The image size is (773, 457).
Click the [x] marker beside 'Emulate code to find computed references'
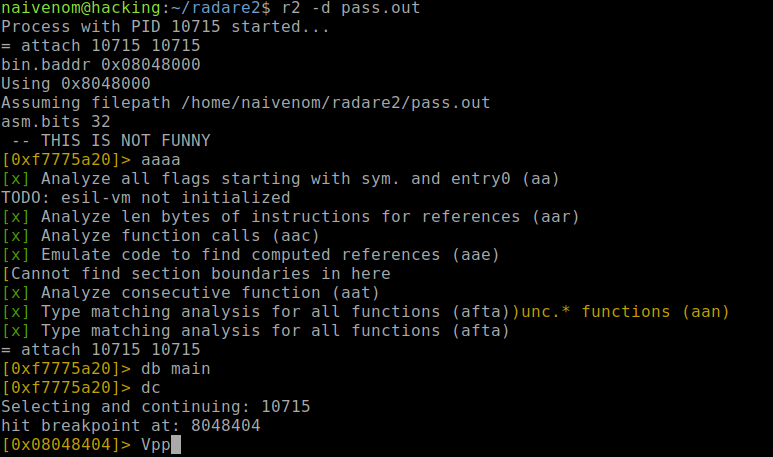[x=16, y=255]
